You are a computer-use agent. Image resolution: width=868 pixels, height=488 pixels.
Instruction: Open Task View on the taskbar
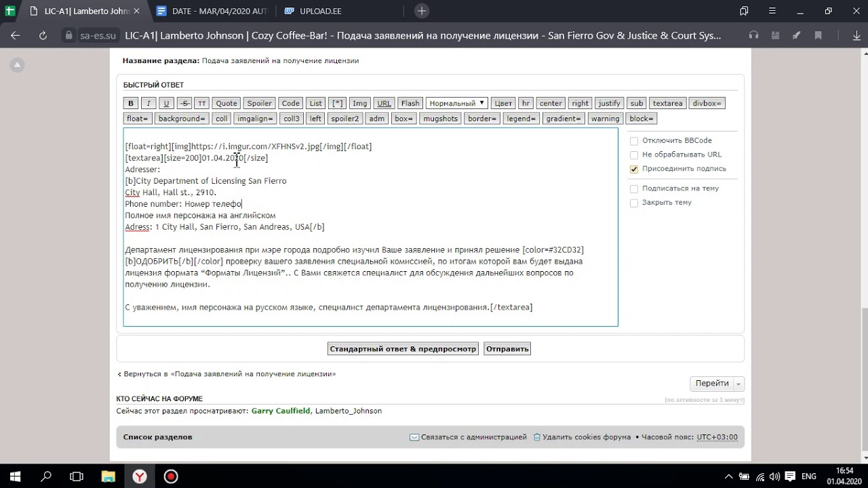77,476
